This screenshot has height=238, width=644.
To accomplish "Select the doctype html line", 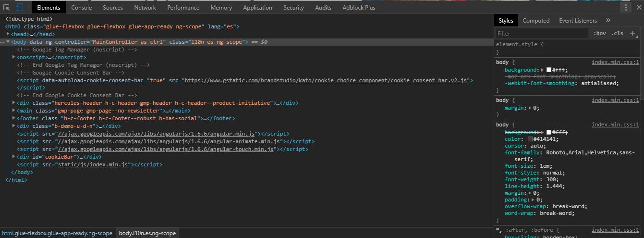I will (29, 19).
